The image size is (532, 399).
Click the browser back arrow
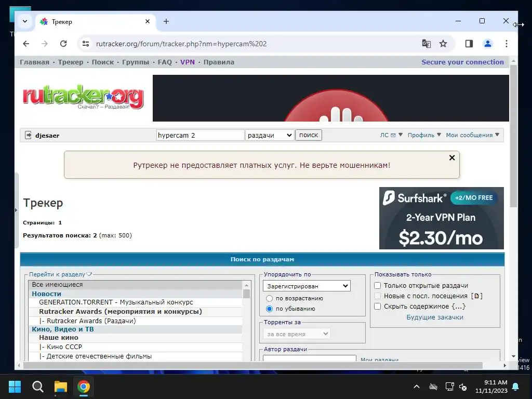(26, 44)
